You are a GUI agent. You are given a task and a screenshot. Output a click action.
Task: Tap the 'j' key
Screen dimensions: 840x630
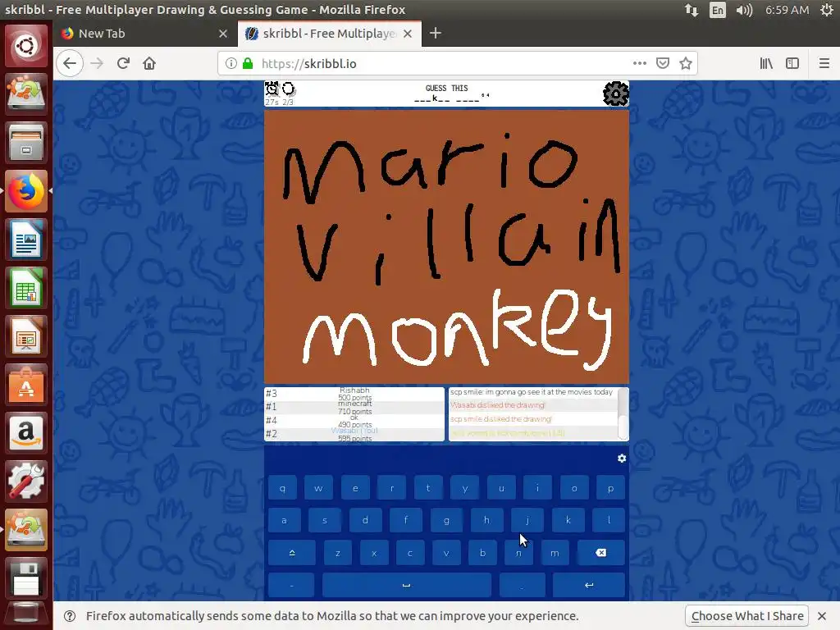click(527, 520)
